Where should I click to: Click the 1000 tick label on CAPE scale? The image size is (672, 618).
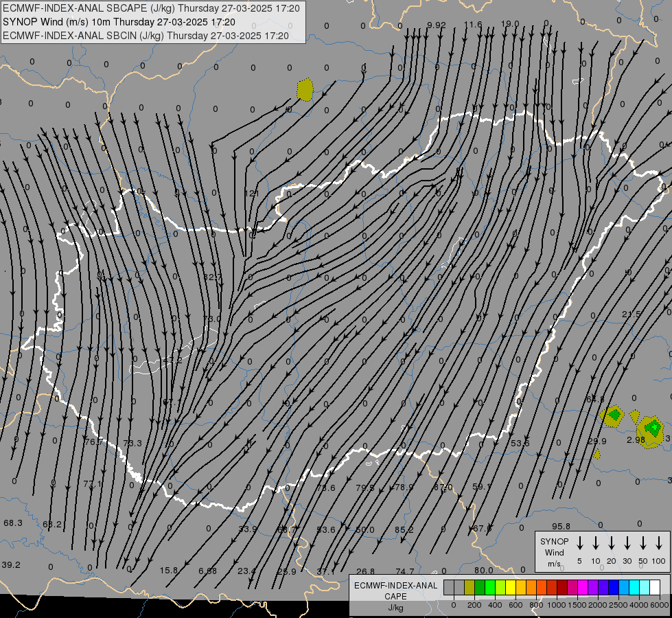(x=556, y=605)
